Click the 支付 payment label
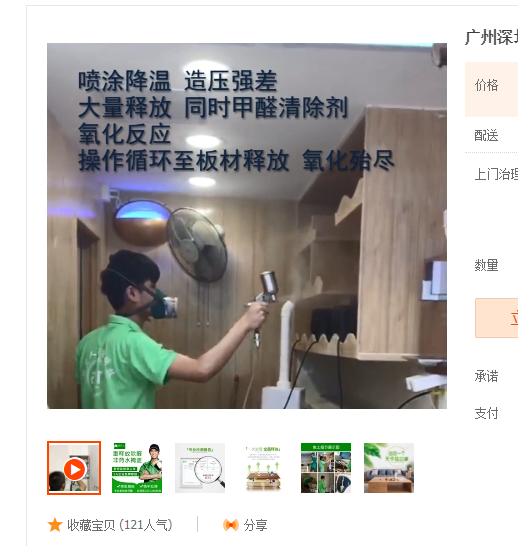Screen dimensions: 518x546 tap(486, 413)
